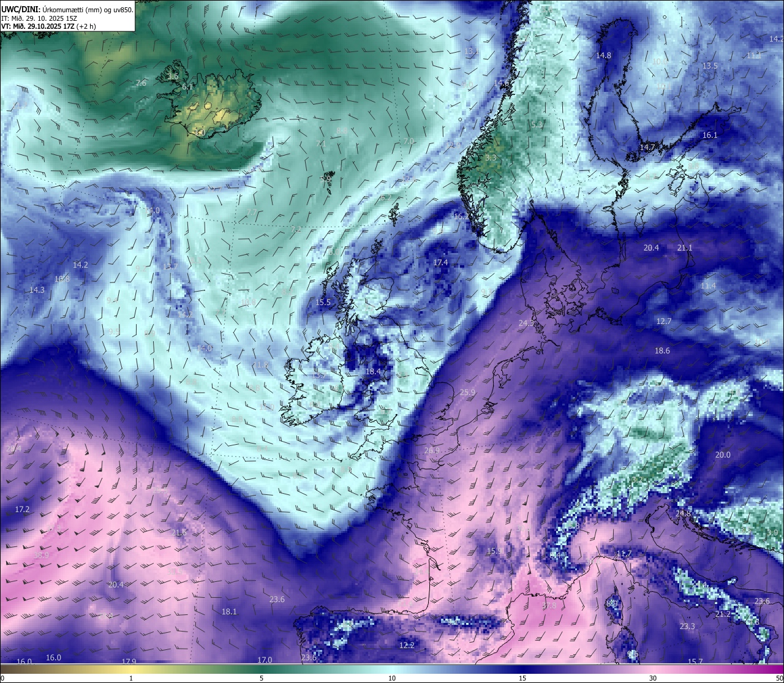This screenshot has height=683, width=784.
Task: Click the map value 17.2
Action: click(x=22, y=510)
